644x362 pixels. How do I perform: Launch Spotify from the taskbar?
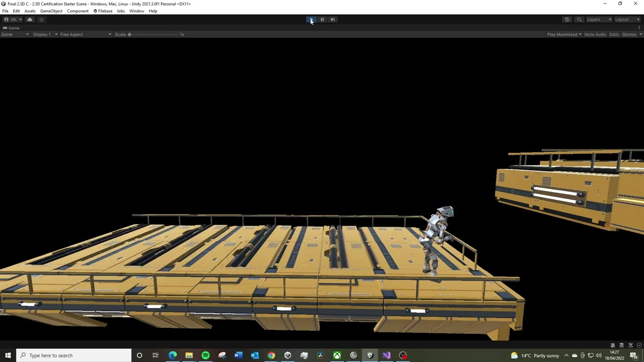[x=205, y=355]
